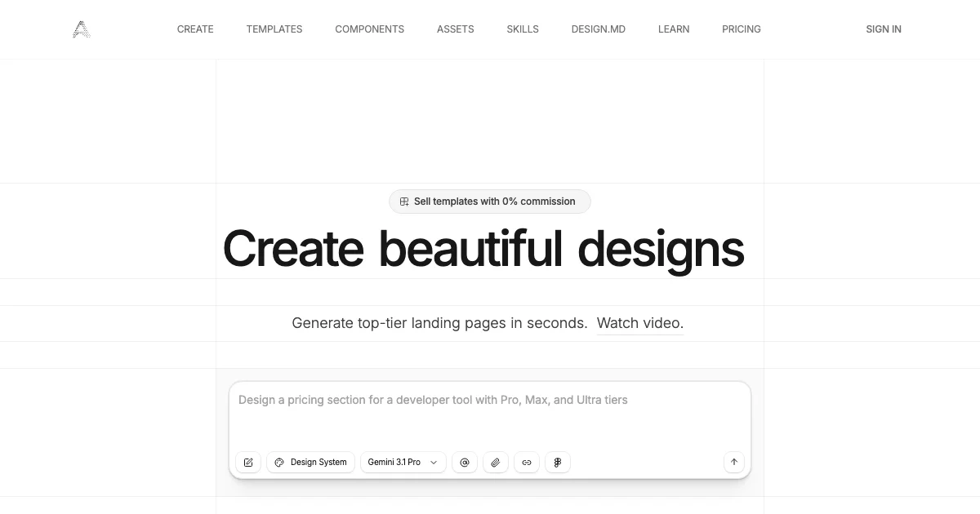Expand the Gemini 3.1 Pro model dropdown
Image resolution: width=980 pixels, height=514 pixels.
pos(403,463)
